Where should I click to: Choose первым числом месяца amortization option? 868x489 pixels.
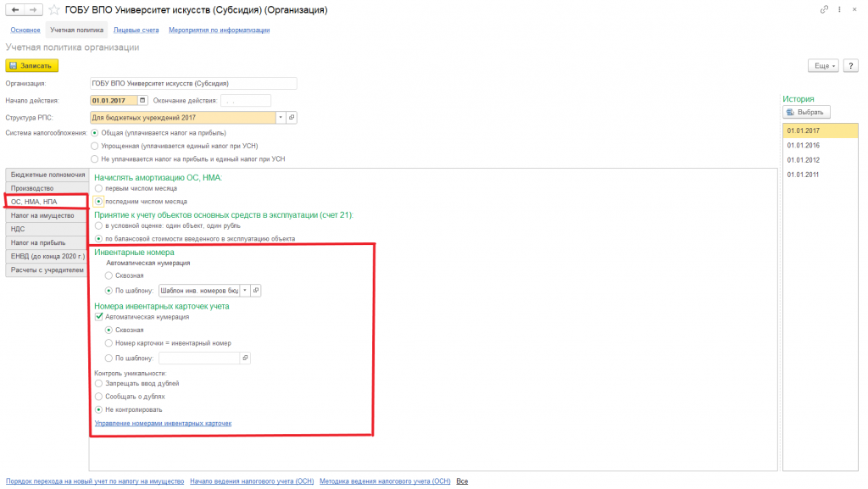[x=98, y=189]
